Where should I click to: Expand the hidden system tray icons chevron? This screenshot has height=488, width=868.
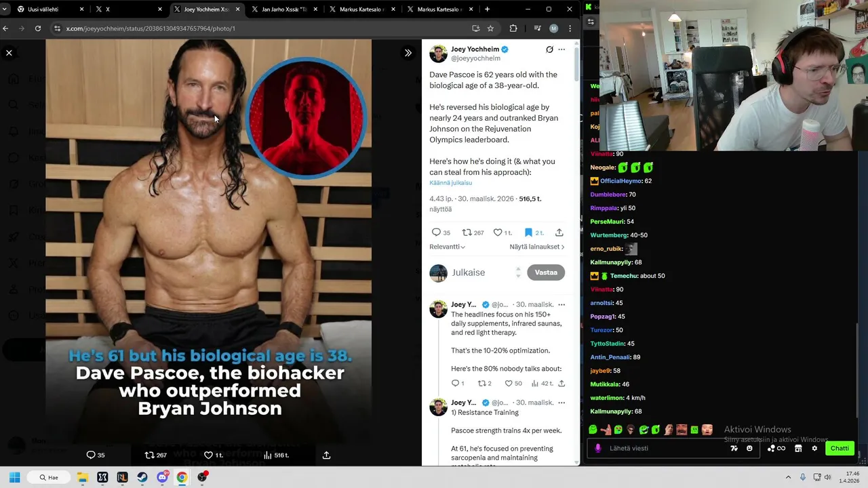[788, 477]
